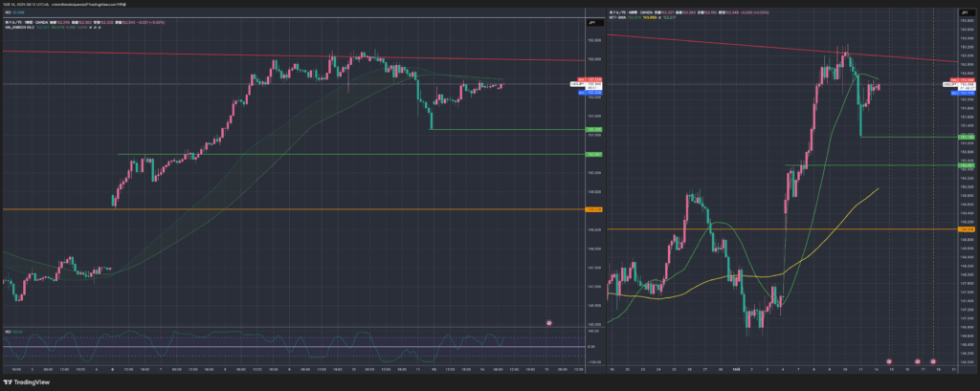Open the rightmost event marker on right chart
This screenshot has height=391, width=980.
933,361
